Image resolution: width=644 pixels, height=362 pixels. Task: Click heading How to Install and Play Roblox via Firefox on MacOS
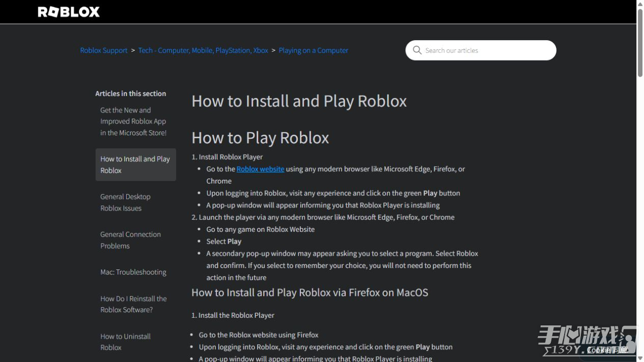[x=310, y=292]
